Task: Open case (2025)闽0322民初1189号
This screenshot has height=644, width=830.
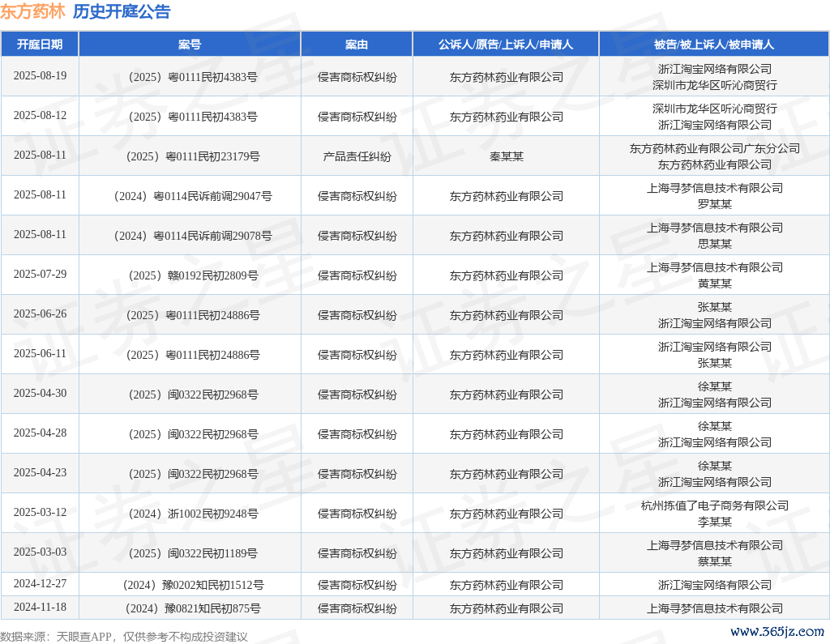Action: tap(190, 553)
